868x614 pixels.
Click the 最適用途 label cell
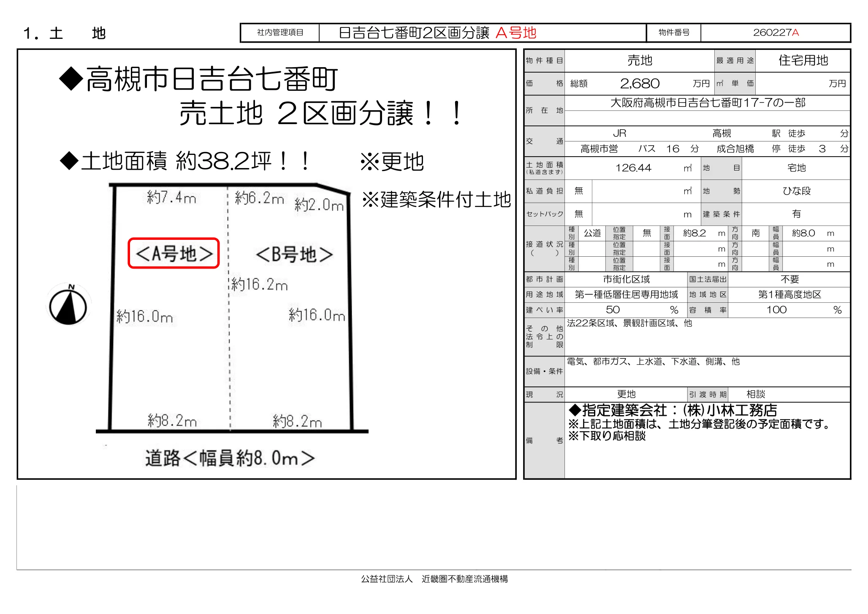(735, 60)
